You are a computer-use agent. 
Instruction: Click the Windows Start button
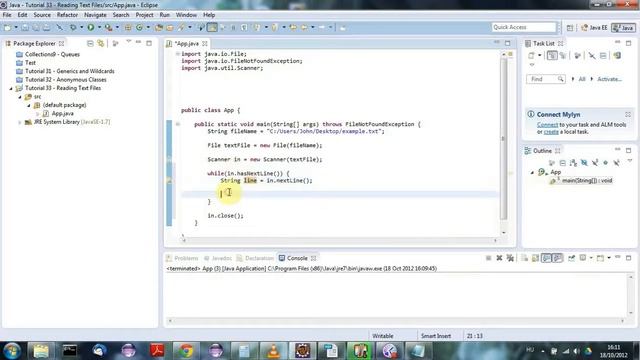[11, 351]
